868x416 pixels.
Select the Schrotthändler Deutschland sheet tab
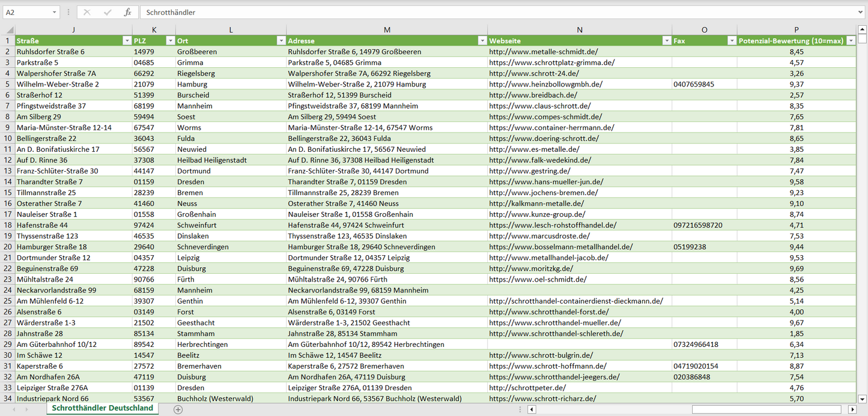[x=102, y=408]
